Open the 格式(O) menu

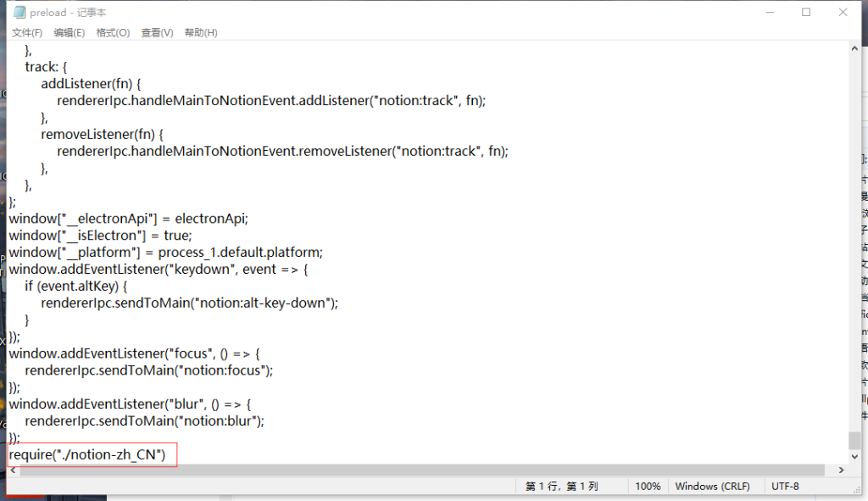[113, 33]
